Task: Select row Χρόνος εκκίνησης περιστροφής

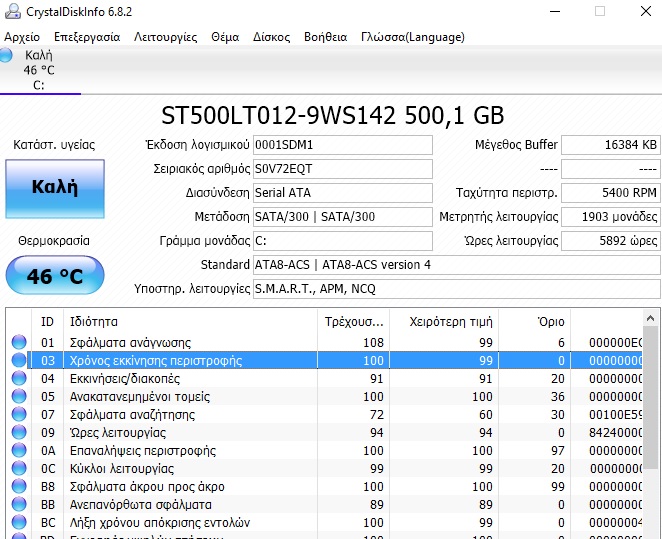Action: click(x=325, y=360)
